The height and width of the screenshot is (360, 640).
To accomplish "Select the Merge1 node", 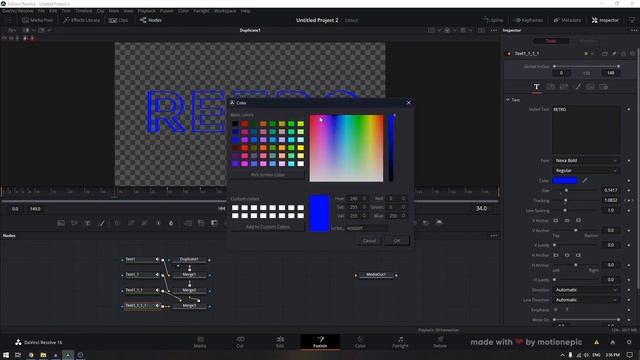I will click(x=189, y=275).
